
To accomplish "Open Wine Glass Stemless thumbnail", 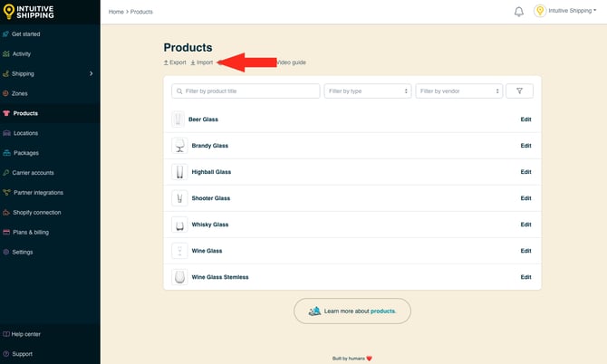I will coord(179,277).
